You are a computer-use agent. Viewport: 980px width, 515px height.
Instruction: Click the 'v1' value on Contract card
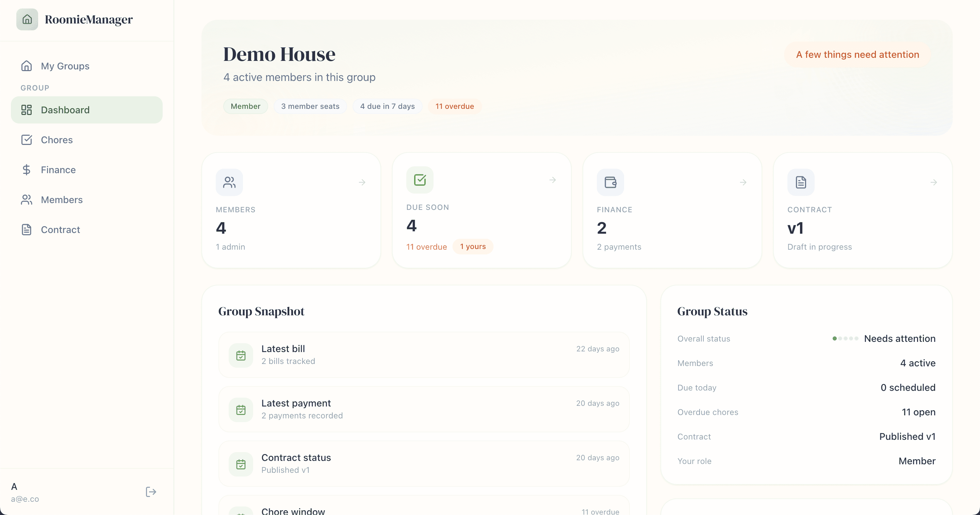point(795,228)
